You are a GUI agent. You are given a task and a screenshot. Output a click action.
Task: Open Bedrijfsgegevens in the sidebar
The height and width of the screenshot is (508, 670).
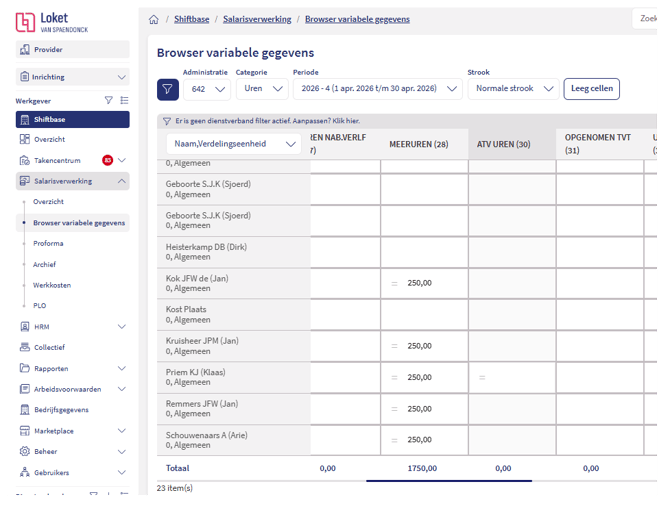click(60, 410)
